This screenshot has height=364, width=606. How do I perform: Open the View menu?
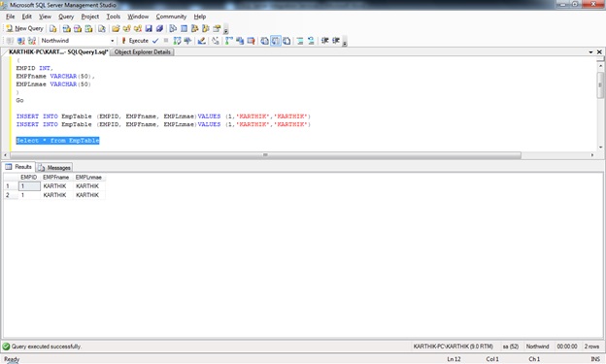coord(45,17)
